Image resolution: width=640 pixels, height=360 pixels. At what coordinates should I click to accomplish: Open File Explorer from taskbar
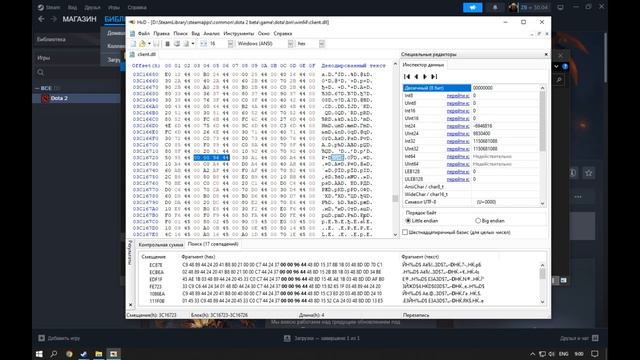[x=98, y=353]
